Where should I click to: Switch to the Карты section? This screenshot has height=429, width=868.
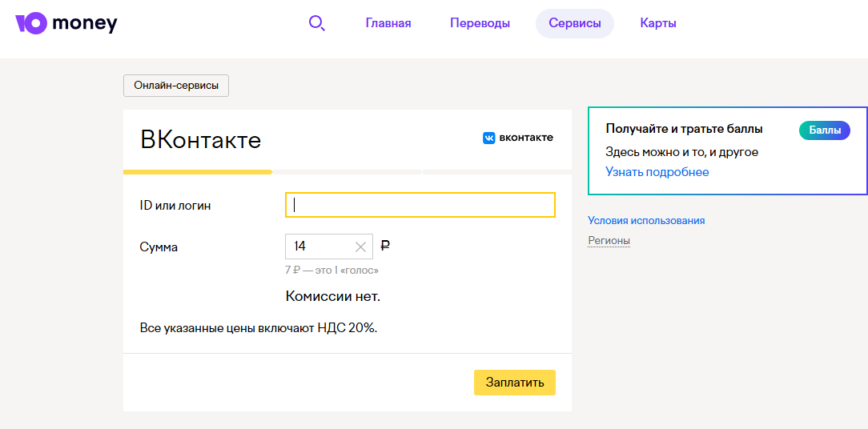click(x=658, y=23)
